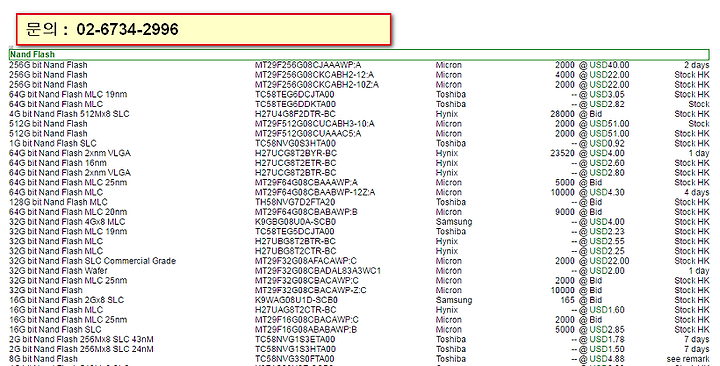Click description '1G bit Nand Flash SLC'

point(53,144)
